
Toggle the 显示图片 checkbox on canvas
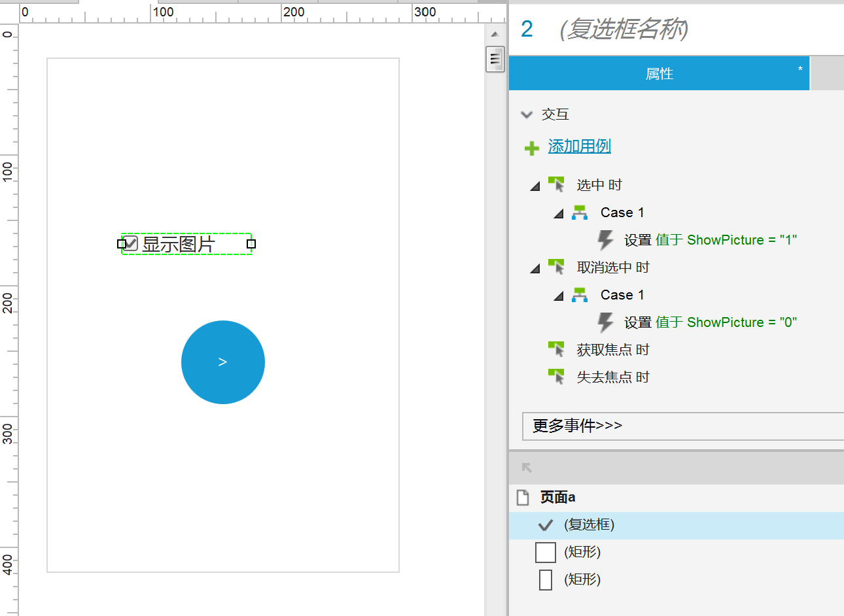pyautogui.click(x=131, y=244)
